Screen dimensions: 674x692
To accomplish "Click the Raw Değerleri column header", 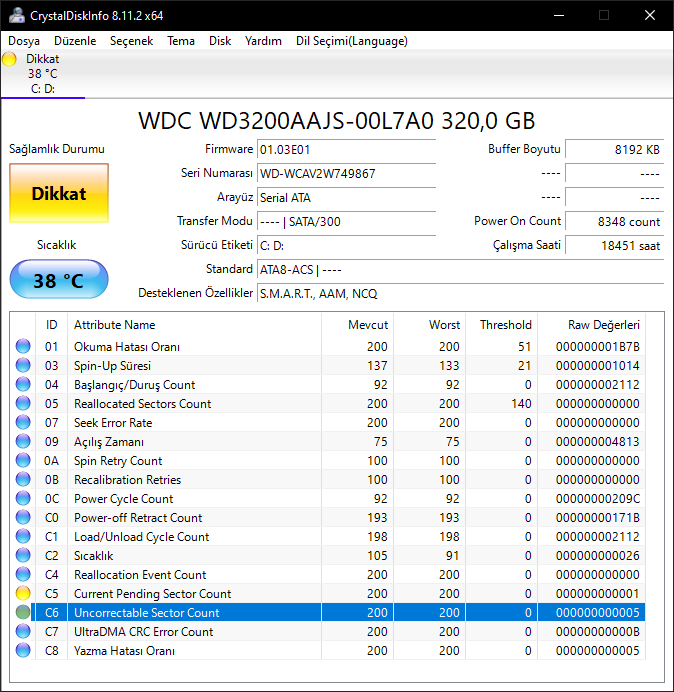I will coord(591,325).
